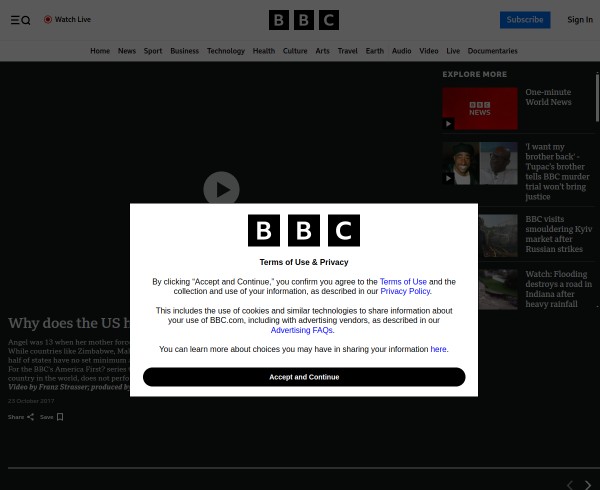Open the Culture section
Image resolution: width=600 pixels, height=490 pixels.
click(x=295, y=51)
